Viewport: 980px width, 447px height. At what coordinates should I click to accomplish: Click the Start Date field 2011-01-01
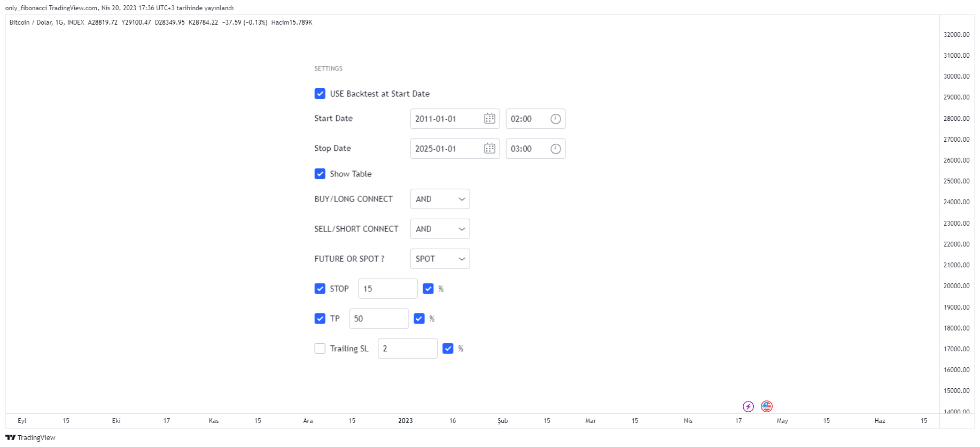[455, 119]
